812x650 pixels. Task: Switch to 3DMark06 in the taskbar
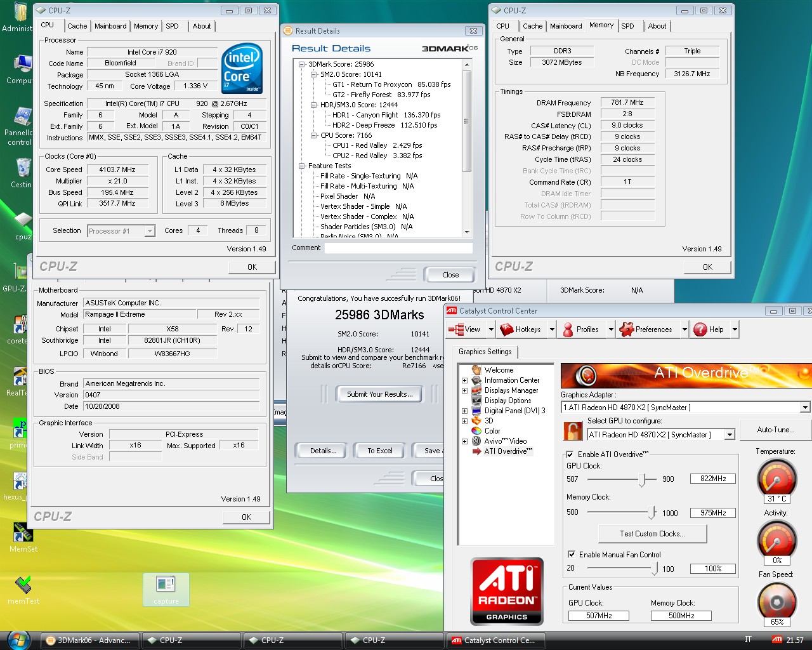[89, 640]
